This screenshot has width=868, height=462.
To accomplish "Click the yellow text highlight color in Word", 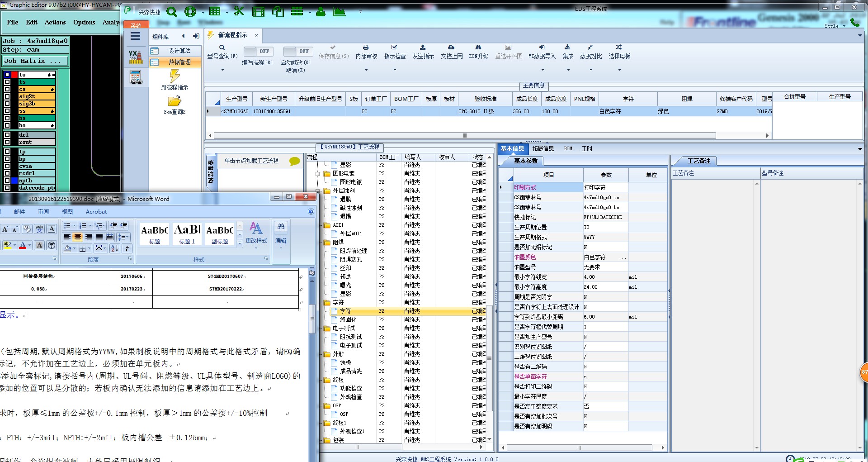I will [7, 245].
